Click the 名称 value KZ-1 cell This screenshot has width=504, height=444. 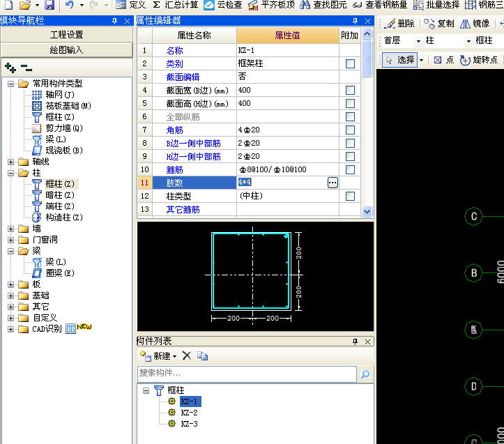pyautogui.click(x=288, y=50)
